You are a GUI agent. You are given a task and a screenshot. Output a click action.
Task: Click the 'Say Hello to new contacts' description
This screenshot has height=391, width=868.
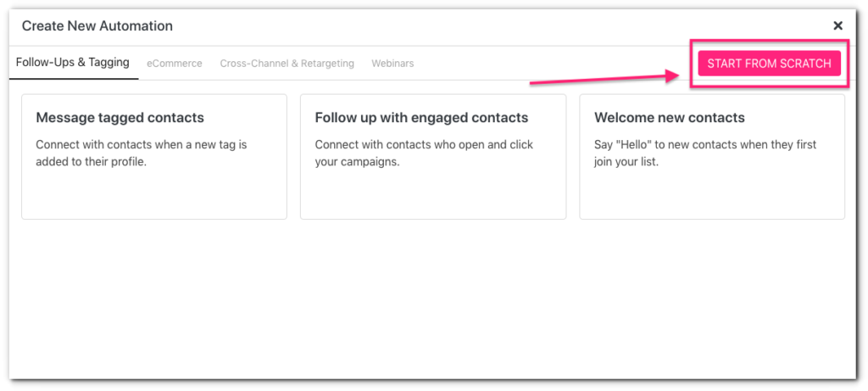point(705,154)
